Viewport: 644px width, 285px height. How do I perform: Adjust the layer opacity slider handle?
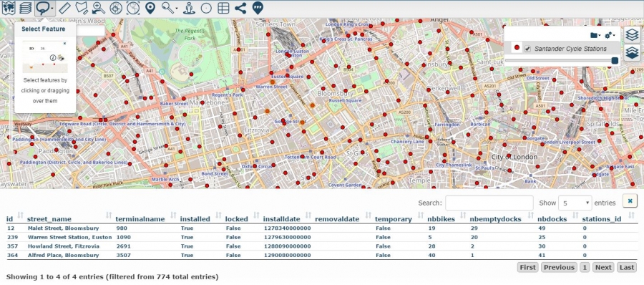click(x=615, y=60)
